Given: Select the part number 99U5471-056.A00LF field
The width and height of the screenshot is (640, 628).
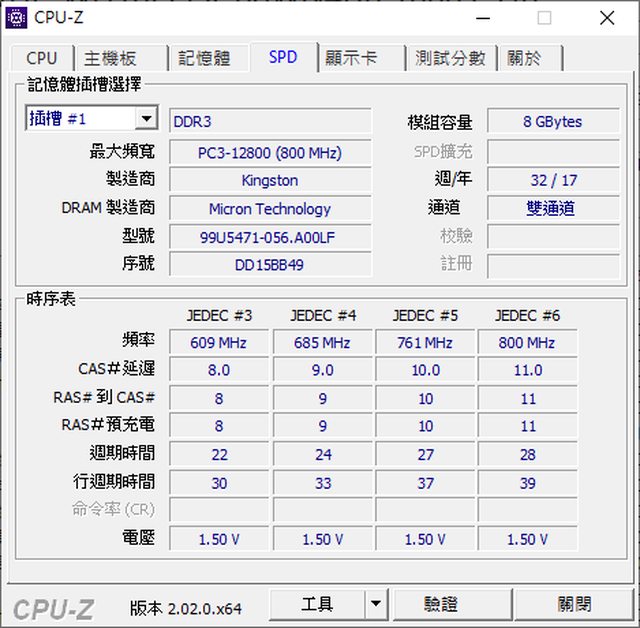Looking at the screenshot, I should (270, 236).
